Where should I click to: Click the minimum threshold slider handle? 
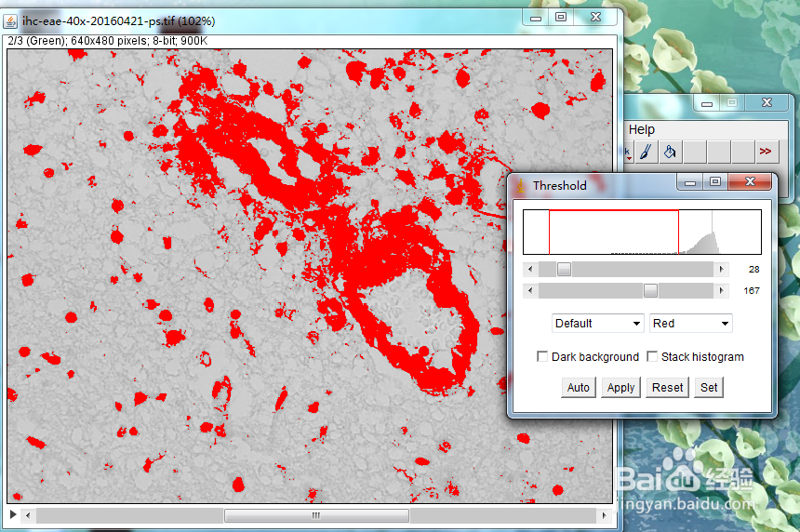tap(564, 269)
